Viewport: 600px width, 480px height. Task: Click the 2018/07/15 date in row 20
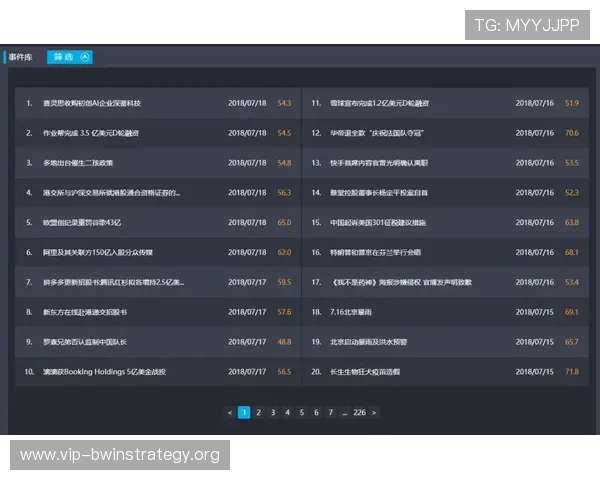(535, 372)
